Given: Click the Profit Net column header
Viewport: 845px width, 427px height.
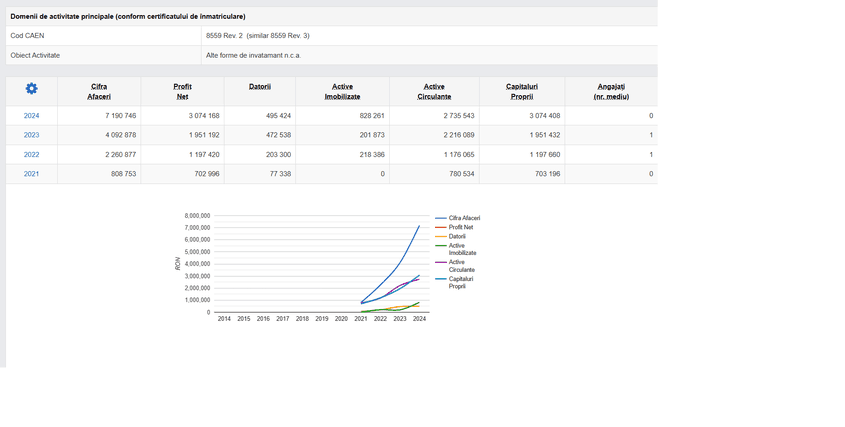Looking at the screenshot, I should click(182, 91).
